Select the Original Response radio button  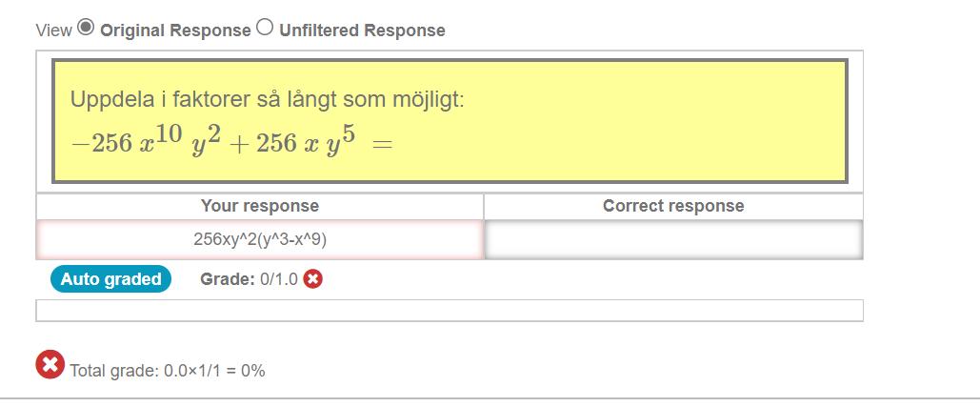click(86, 28)
